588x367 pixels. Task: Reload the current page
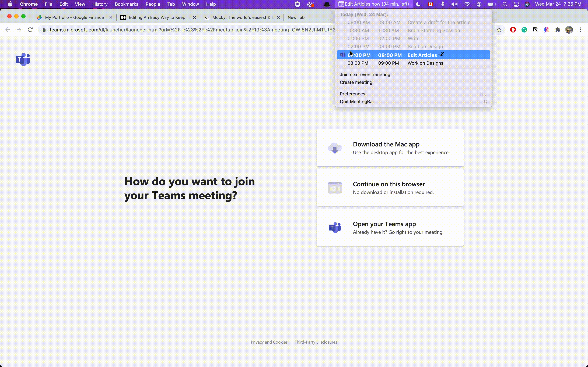30,30
